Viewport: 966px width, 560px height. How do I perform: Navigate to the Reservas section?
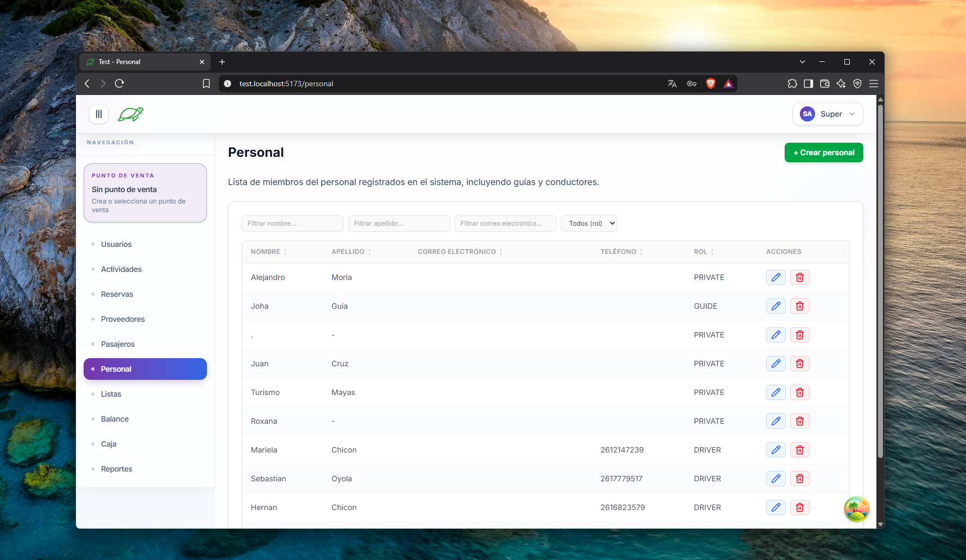click(145, 294)
